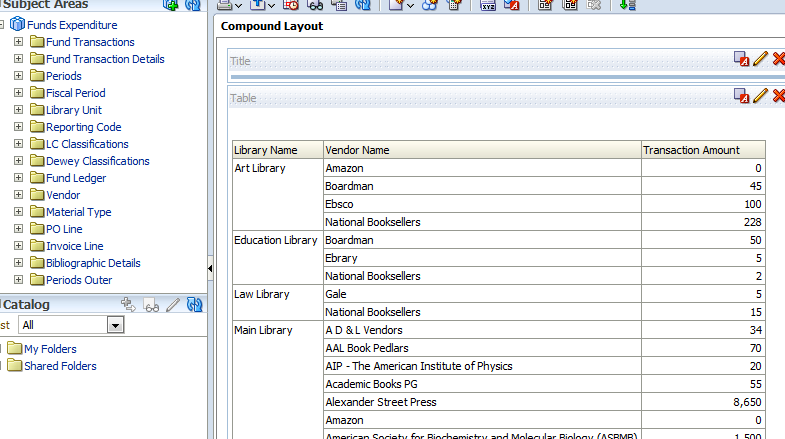Open Format Container for the Title view

[742, 60]
